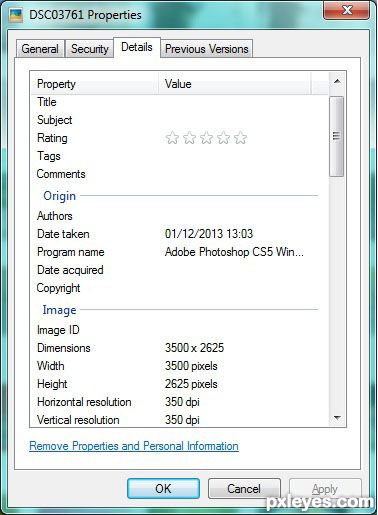Confirm with the OK button
Screen dimensions: 378x515
point(163,489)
